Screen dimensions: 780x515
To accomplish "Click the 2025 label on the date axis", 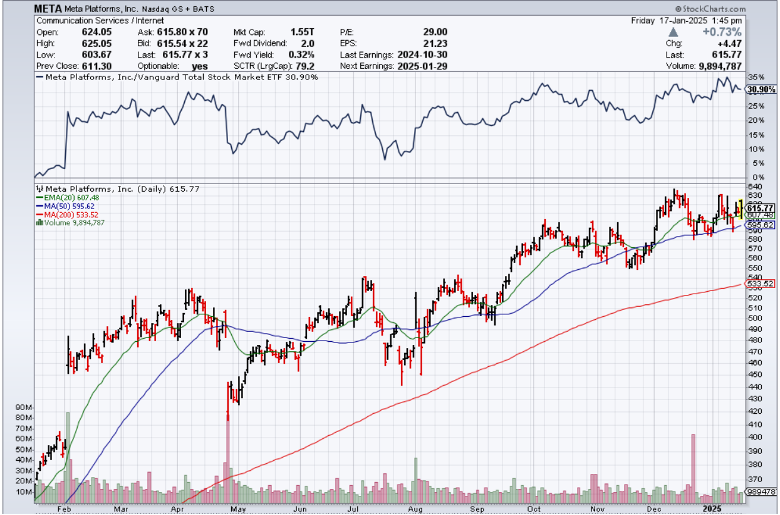I will tap(711, 508).
